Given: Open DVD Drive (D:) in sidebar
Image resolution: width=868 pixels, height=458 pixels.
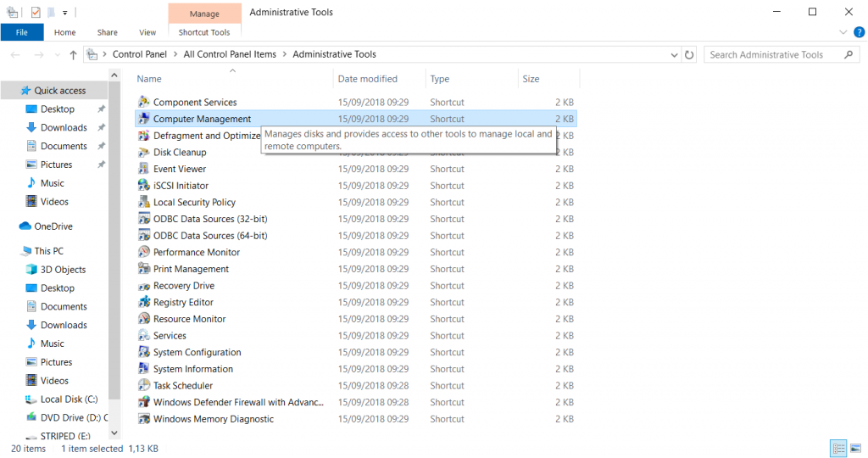Looking at the screenshot, I should pyautogui.click(x=66, y=417).
